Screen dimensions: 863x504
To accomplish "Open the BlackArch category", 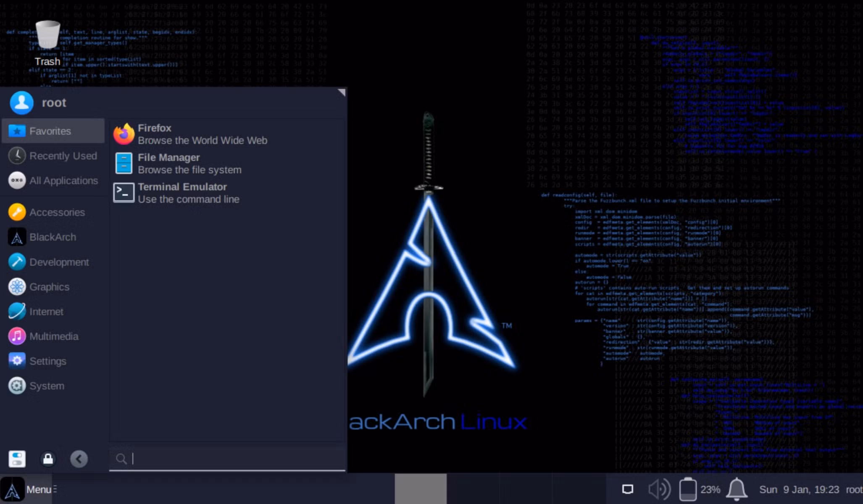I will coord(53,237).
